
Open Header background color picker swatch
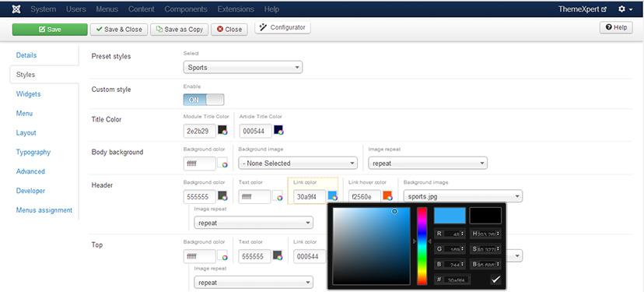222,195
